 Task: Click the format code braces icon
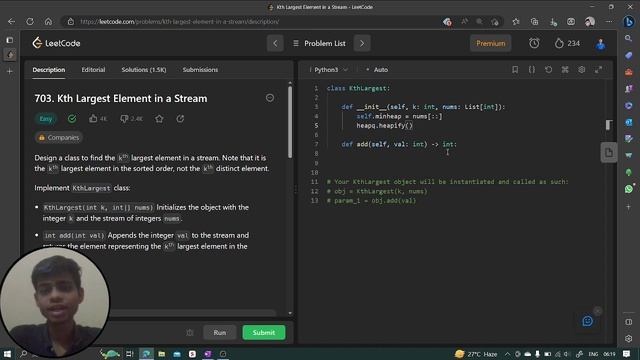pos(532,70)
